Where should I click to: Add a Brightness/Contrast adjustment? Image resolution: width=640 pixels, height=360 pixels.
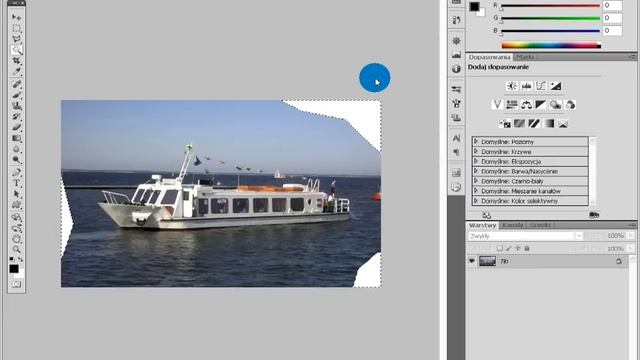511,86
